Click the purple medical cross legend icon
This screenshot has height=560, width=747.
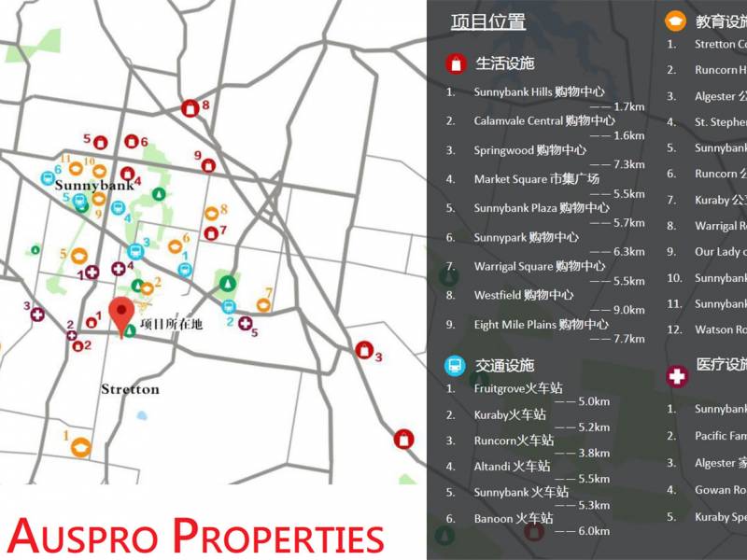[x=677, y=376]
